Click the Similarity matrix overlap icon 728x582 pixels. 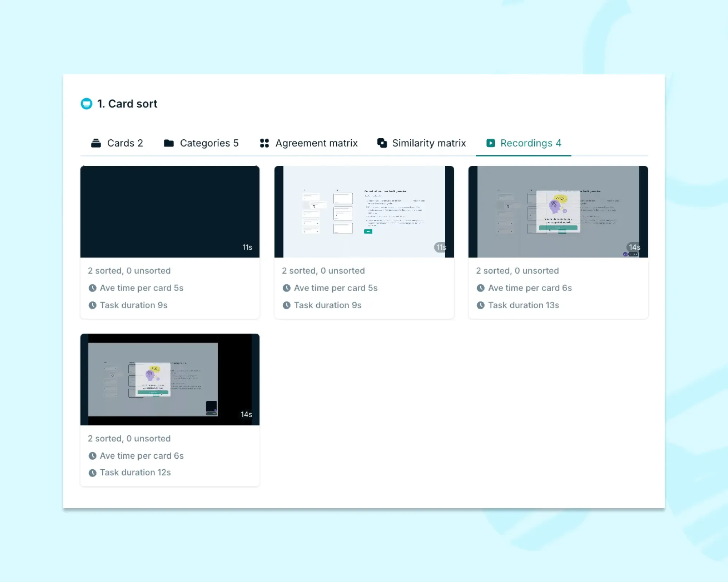pos(382,143)
